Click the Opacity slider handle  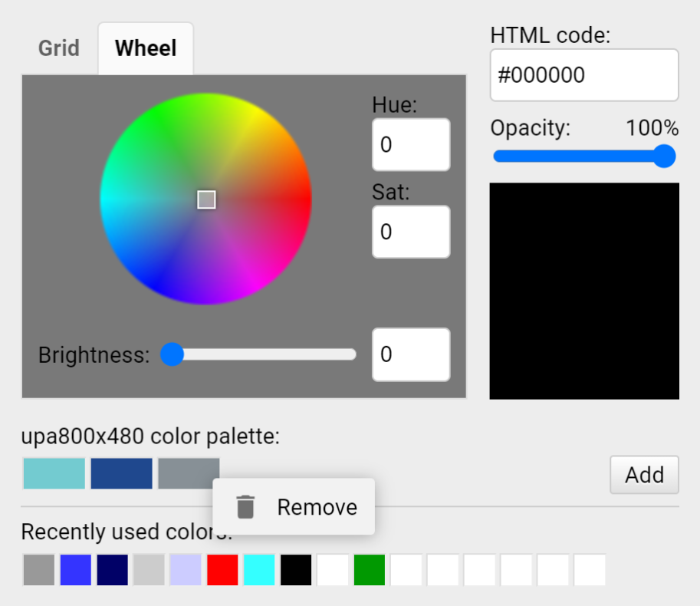664,156
